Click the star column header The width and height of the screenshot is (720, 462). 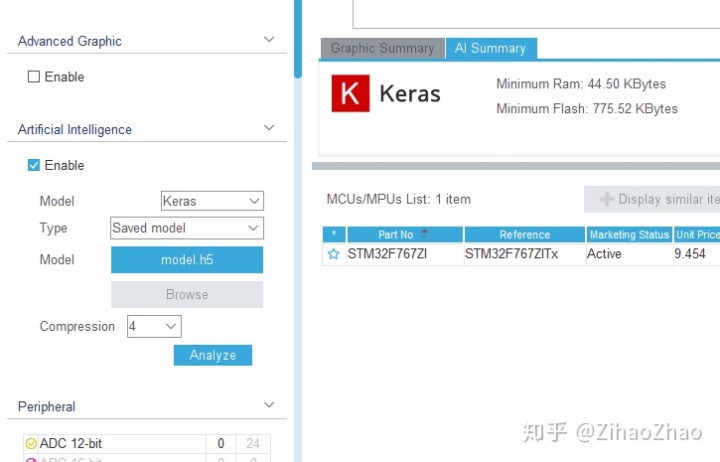[334, 234]
